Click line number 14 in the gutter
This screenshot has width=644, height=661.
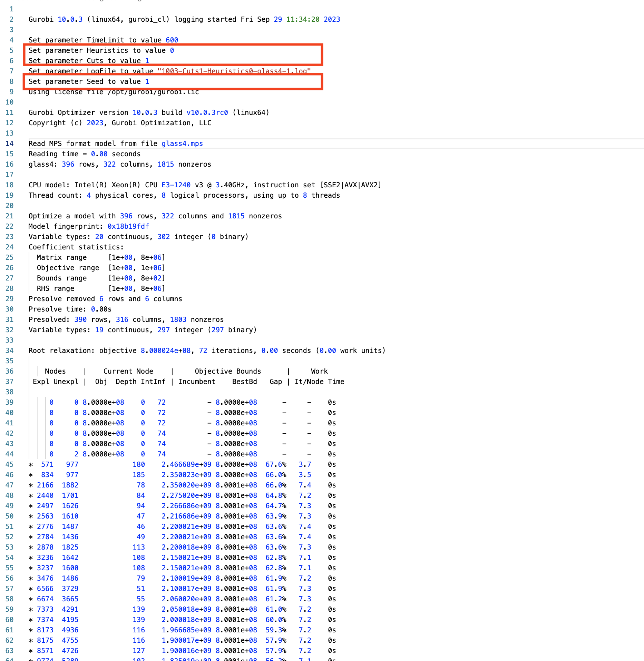[x=10, y=144]
